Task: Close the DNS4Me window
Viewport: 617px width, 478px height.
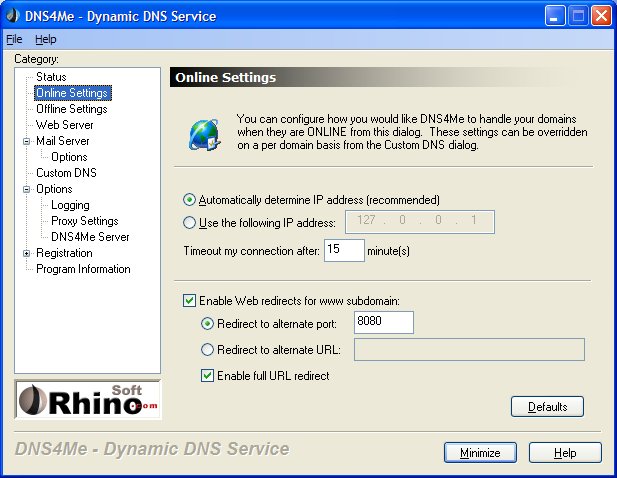Action: tap(601, 16)
